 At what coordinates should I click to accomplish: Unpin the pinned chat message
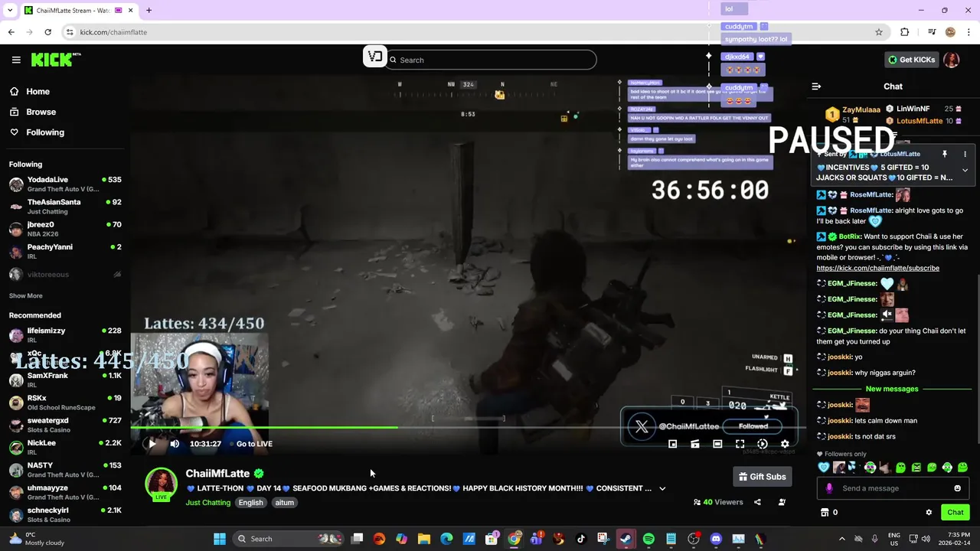pos(945,155)
